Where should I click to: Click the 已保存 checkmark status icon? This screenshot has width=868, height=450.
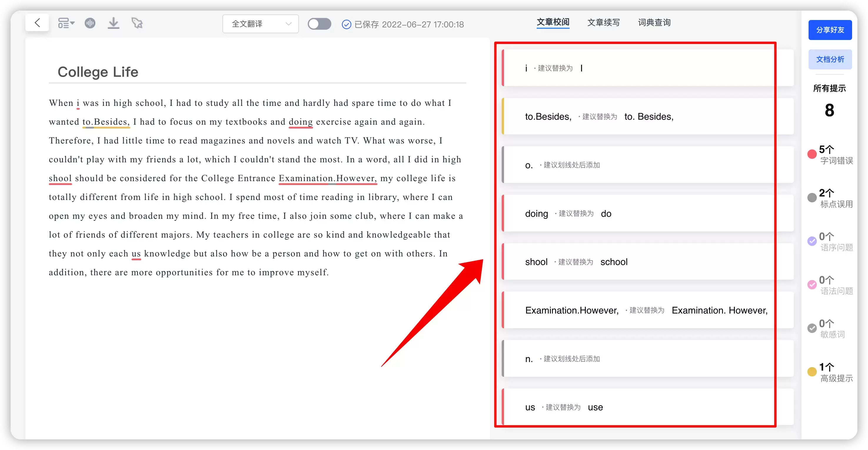[x=346, y=25]
